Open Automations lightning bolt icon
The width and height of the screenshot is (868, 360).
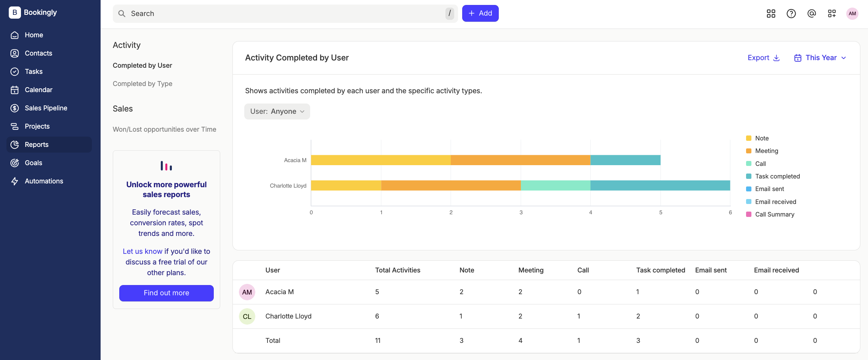pos(14,181)
